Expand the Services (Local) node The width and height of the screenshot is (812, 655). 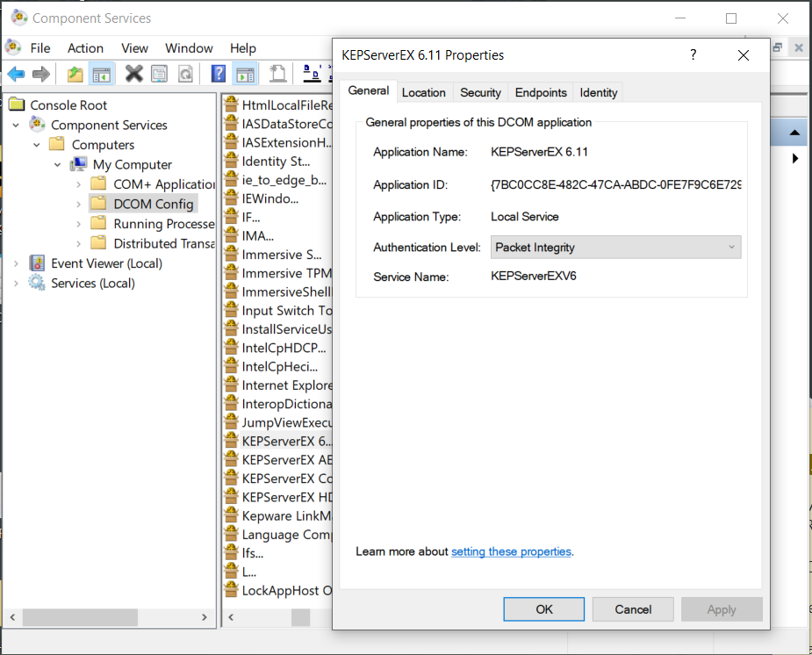[16, 284]
